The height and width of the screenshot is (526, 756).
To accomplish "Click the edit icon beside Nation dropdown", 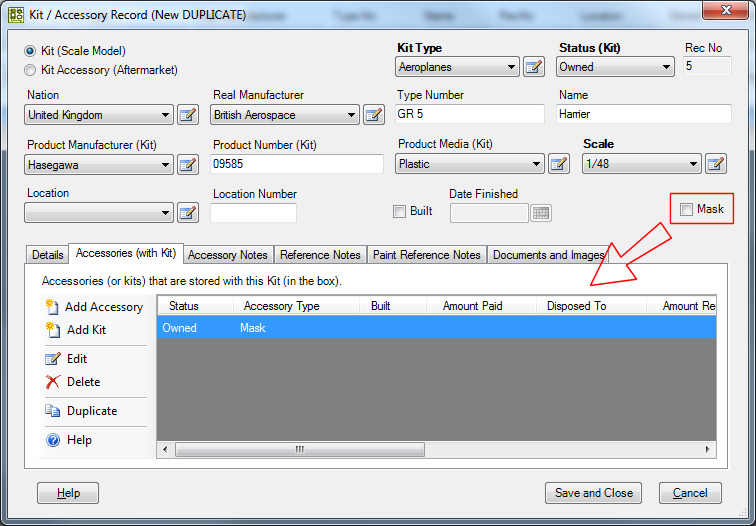I will click(188, 115).
